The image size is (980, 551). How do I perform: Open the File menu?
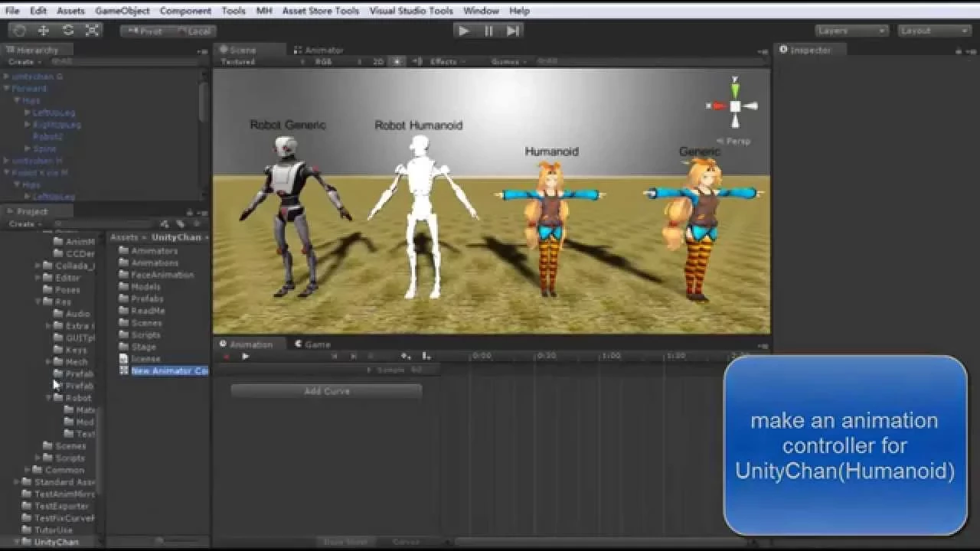pyautogui.click(x=12, y=11)
